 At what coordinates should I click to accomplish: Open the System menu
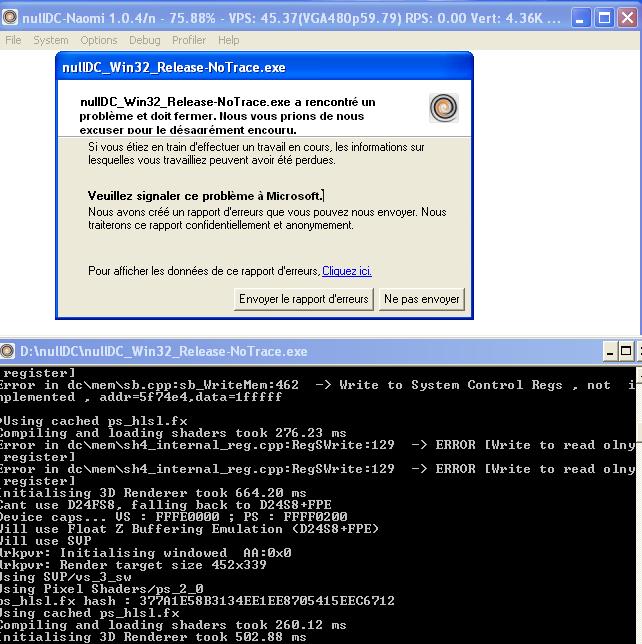pos(51,40)
